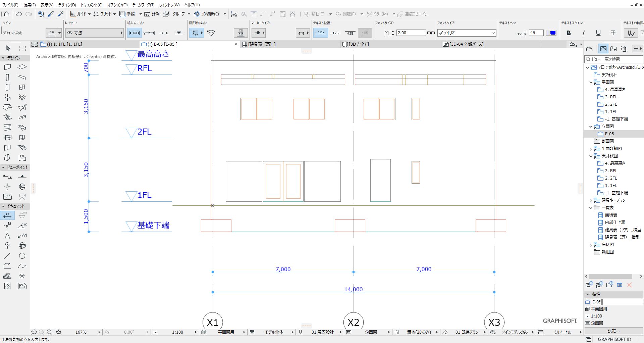644x343 pixels.
Task: Choose the Circle/Arc tool
Action: coord(22,256)
